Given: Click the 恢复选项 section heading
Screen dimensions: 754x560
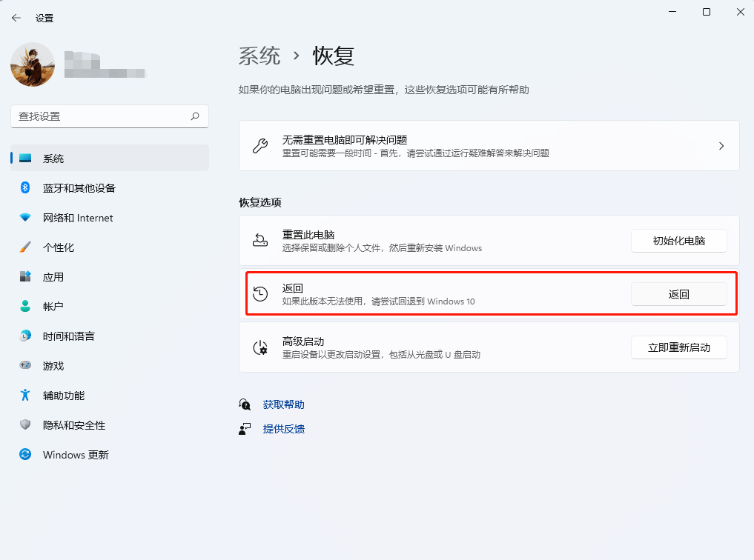Looking at the screenshot, I should (260, 202).
